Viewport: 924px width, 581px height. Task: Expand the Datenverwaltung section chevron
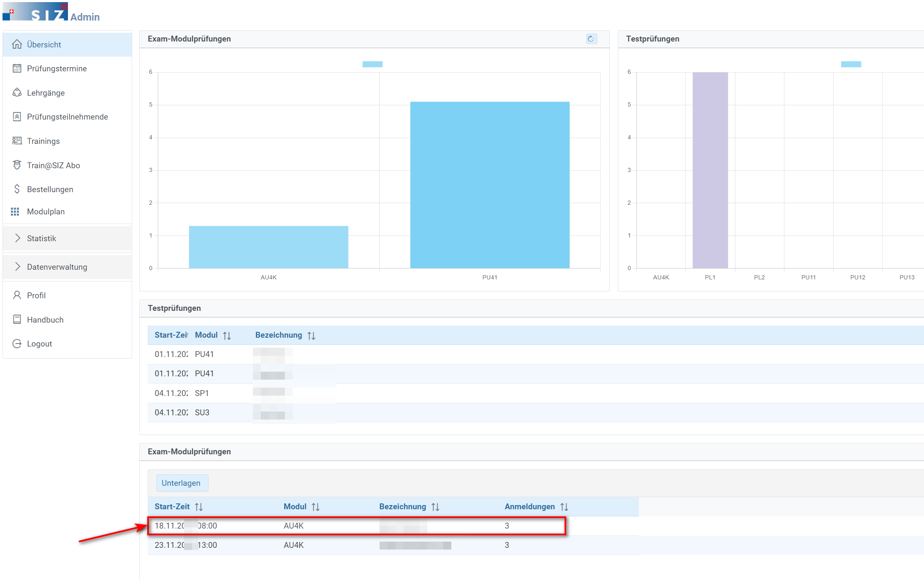(18, 266)
